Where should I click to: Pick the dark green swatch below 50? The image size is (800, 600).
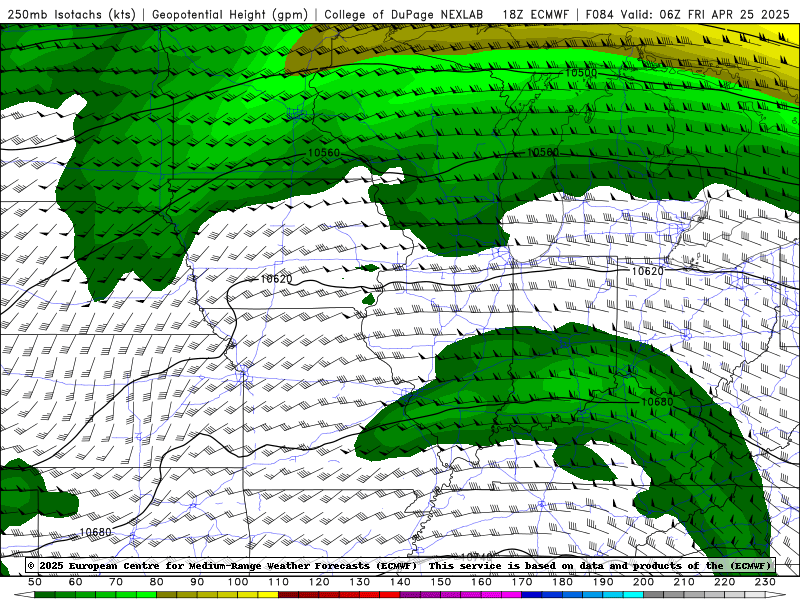(x=45, y=595)
